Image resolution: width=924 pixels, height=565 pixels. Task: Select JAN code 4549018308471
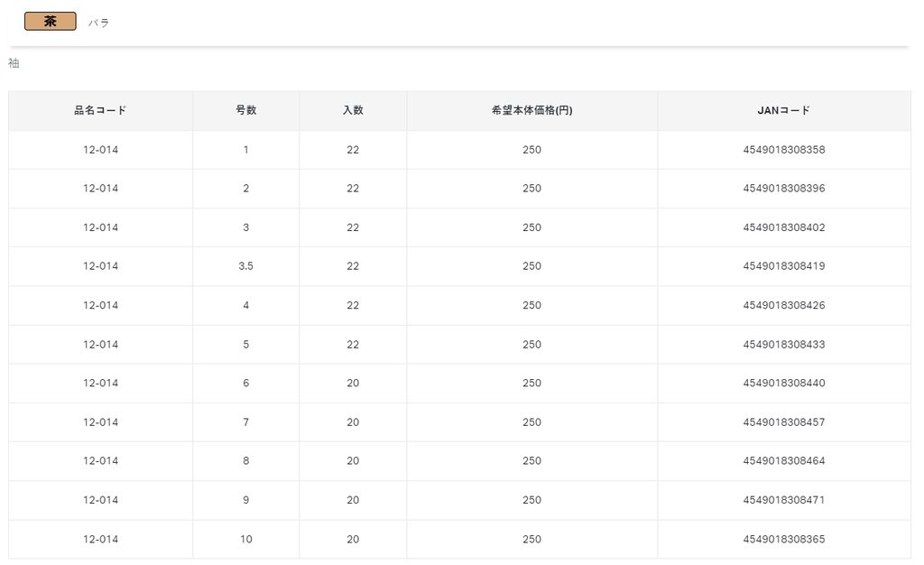[783, 500]
